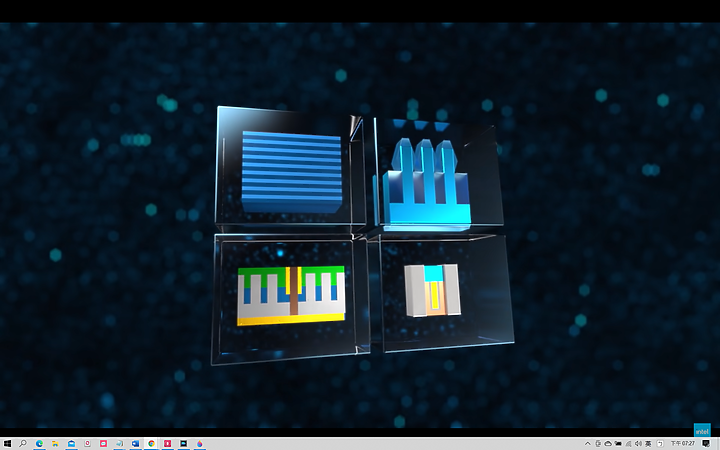Open the taskbar search magnifier
The image size is (720, 450).
(22, 444)
